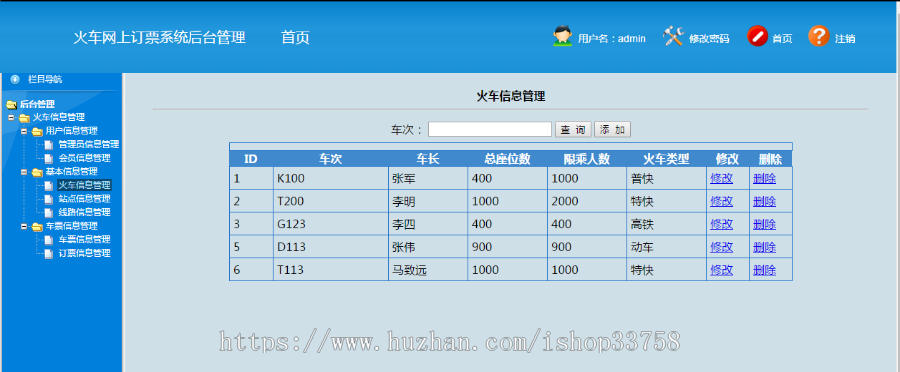The width and height of the screenshot is (900, 372).
Task: Focus the 车次 search input field
Action: pos(490,129)
